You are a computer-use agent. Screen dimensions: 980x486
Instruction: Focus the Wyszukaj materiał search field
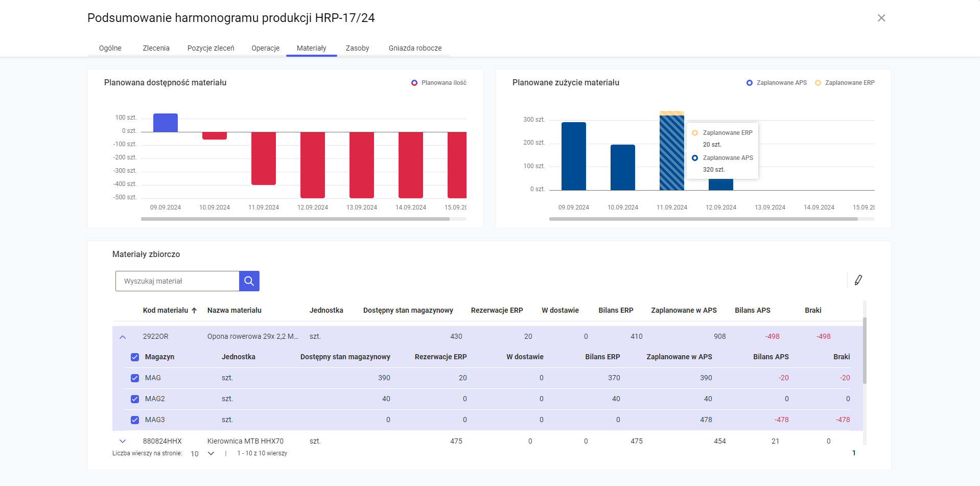177,281
